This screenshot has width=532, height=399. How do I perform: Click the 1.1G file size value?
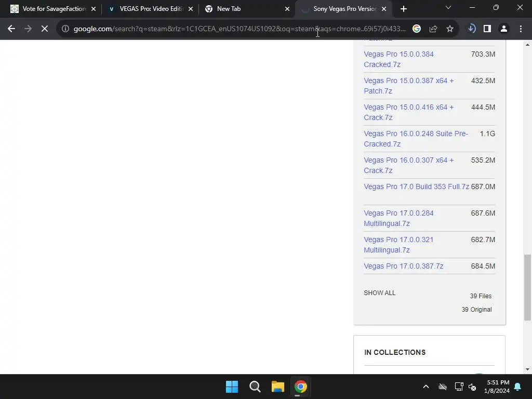[x=487, y=134]
